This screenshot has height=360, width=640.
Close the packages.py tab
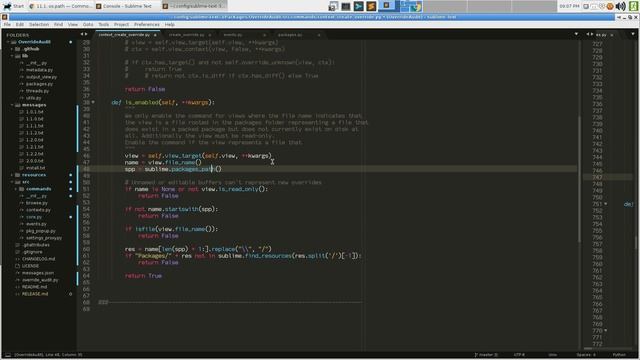point(319,35)
